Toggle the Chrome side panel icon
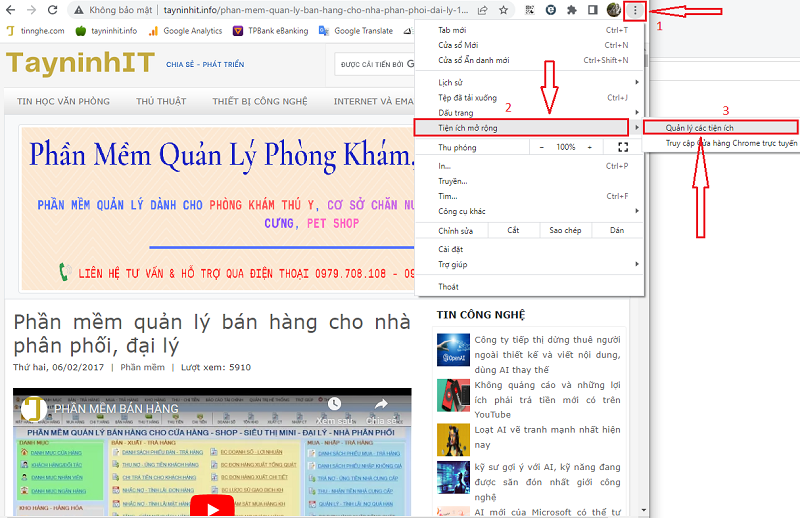The height and width of the screenshot is (518, 800). (x=592, y=10)
